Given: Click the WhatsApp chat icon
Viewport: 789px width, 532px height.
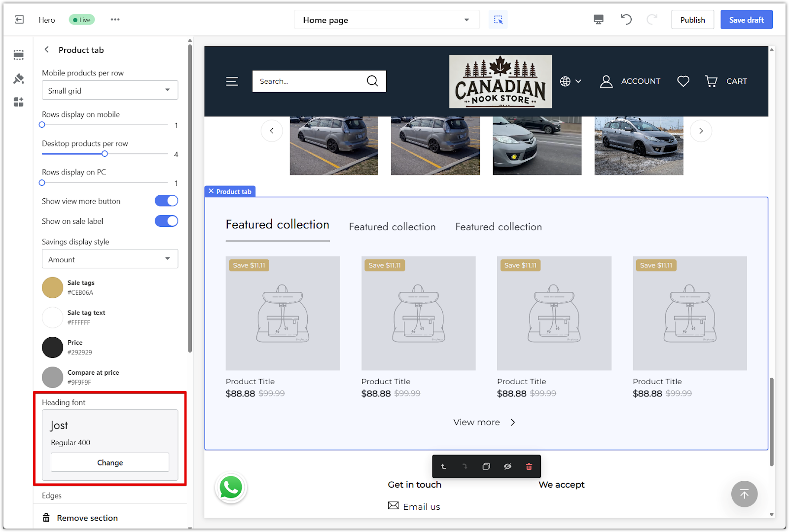Looking at the screenshot, I should click(x=231, y=488).
